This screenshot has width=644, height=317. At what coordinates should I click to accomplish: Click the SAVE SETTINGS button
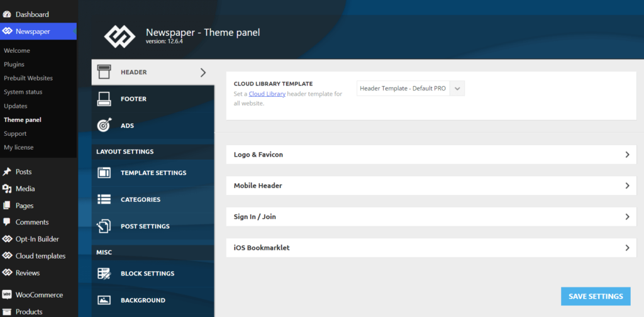596,296
